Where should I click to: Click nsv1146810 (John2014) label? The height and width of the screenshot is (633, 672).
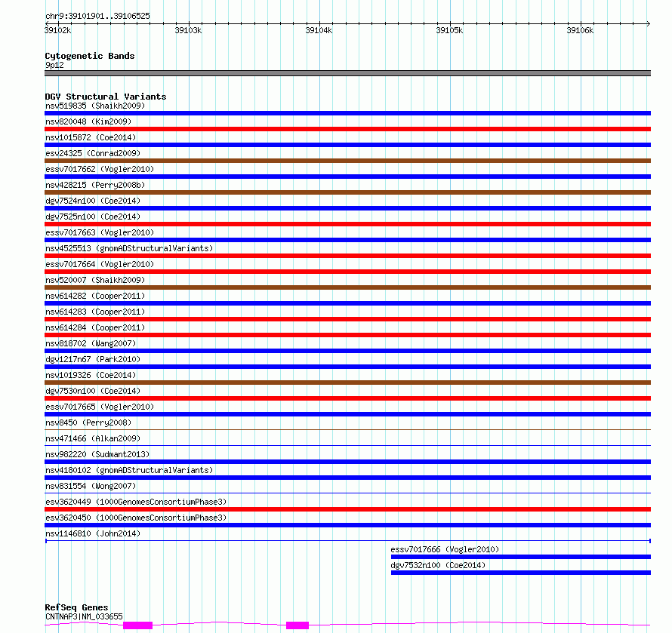93,533
